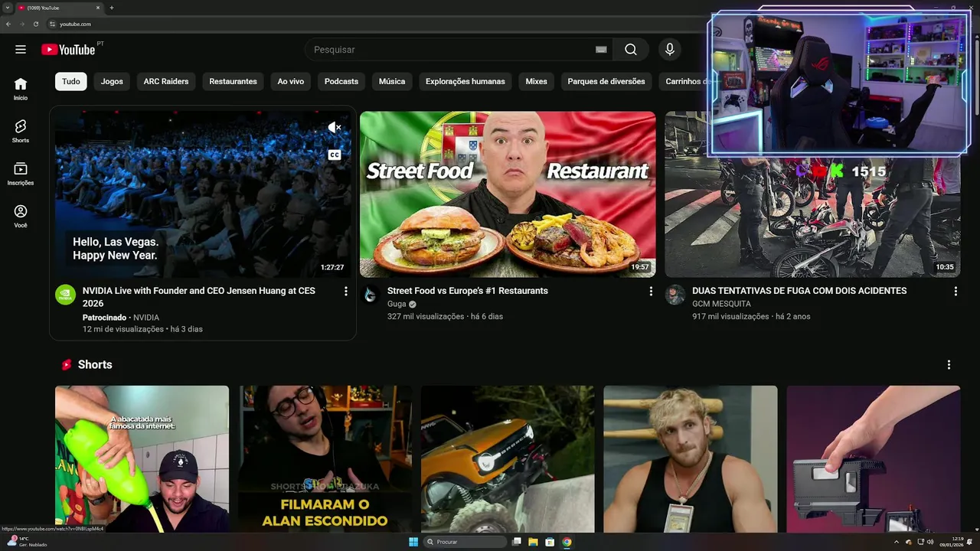Visit NVIDIA sponsor channel name link
The image size is (980, 551).
pos(146,318)
